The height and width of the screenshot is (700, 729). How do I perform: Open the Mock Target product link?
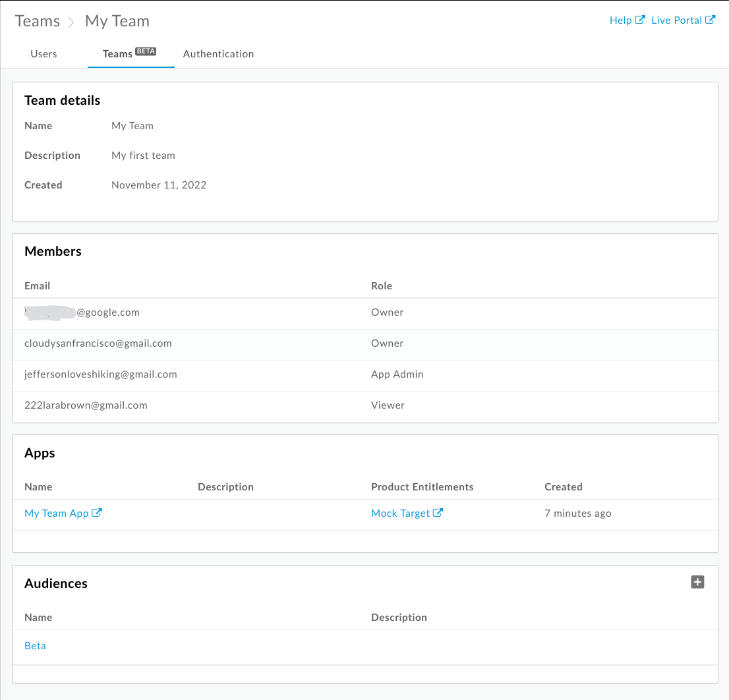(x=400, y=513)
